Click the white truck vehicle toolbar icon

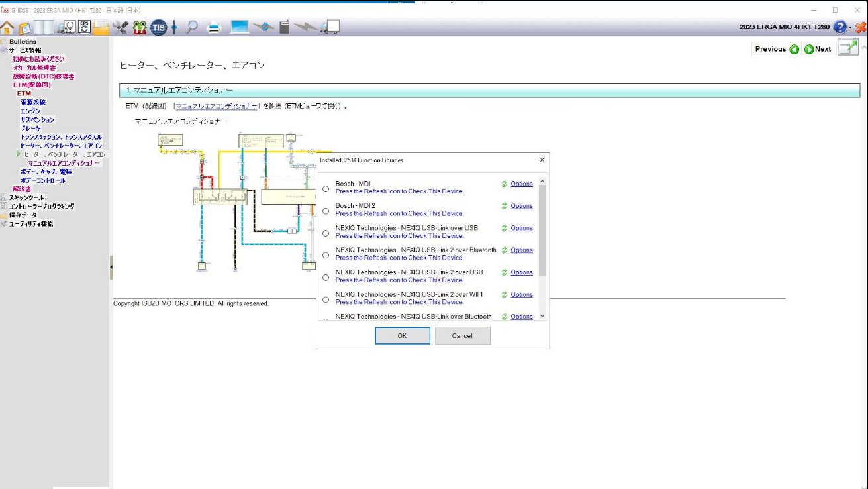click(330, 27)
